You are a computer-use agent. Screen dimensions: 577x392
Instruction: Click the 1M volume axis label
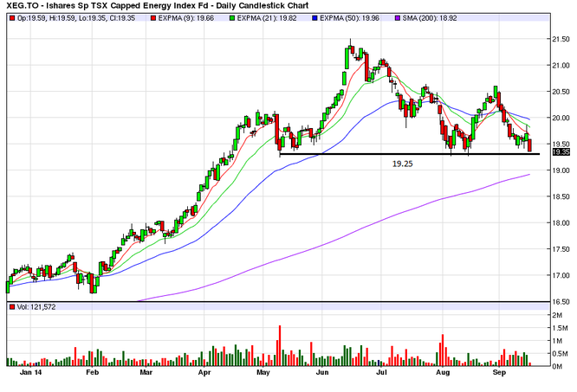tap(557, 341)
